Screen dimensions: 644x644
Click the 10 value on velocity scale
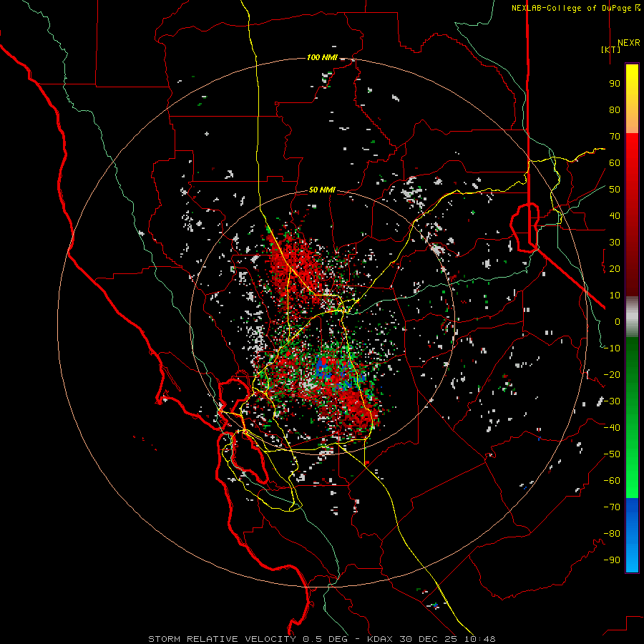(615, 296)
